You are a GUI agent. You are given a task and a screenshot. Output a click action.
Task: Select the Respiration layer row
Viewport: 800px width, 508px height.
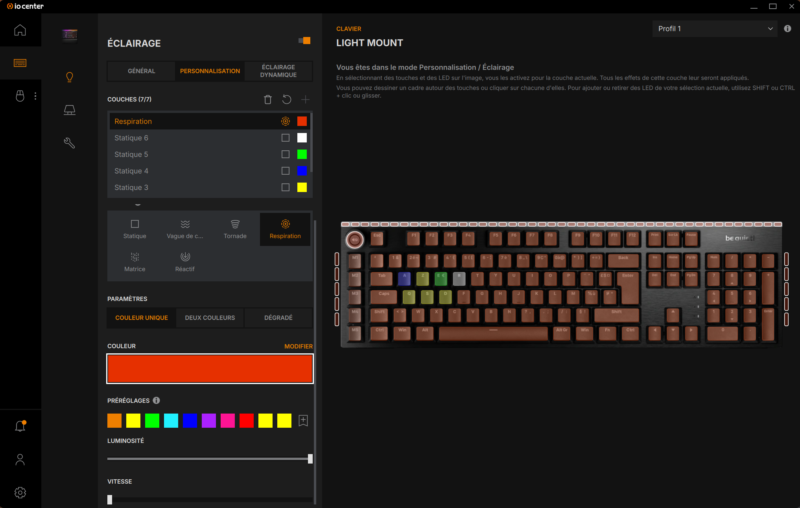(209, 121)
